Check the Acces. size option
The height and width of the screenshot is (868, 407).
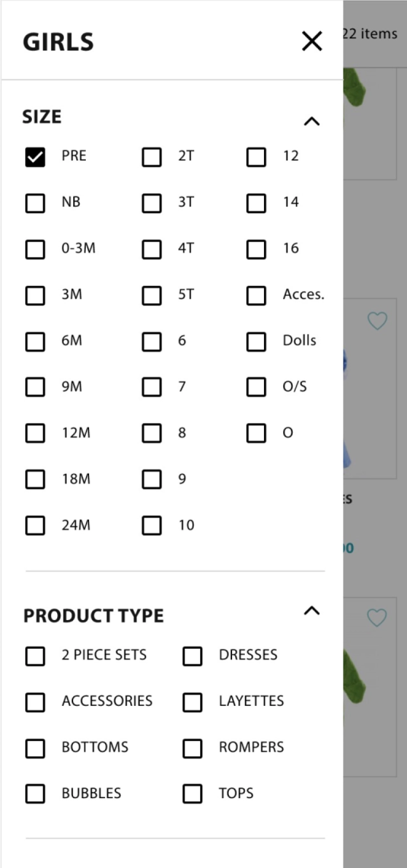pos(256,295)
